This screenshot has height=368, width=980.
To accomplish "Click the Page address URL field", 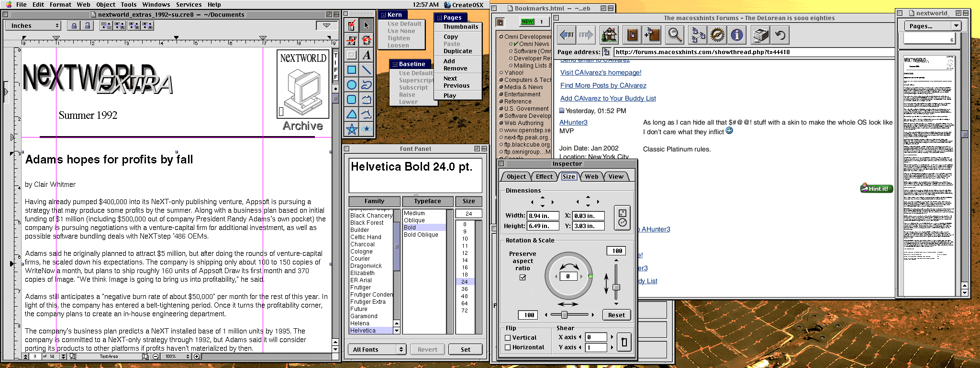I will 754,52.
